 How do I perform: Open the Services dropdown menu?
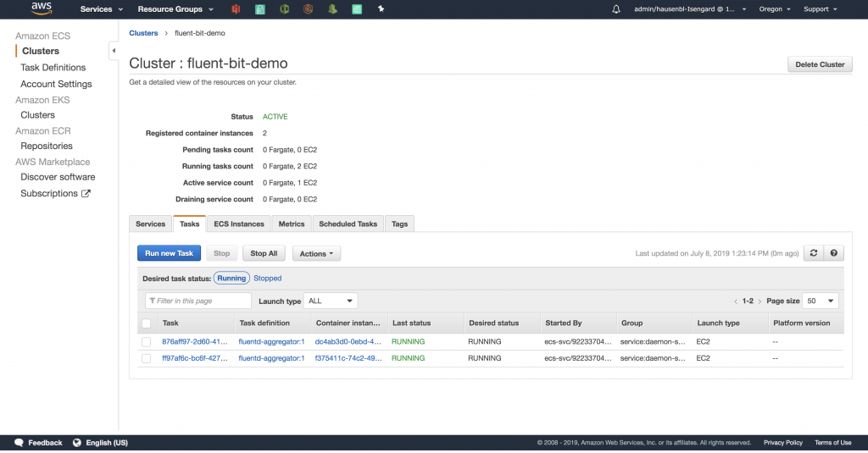[x=102, y=9]
